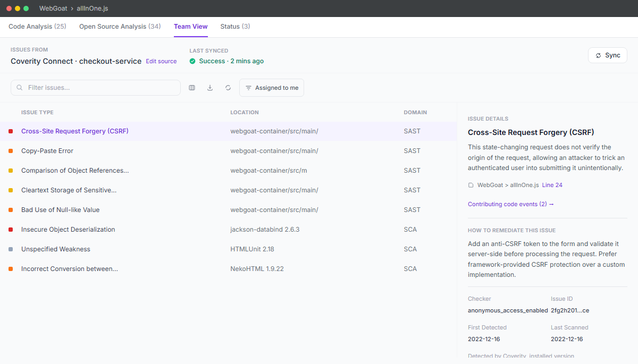
Task: Click the Line 24 link
Action: 552,185
